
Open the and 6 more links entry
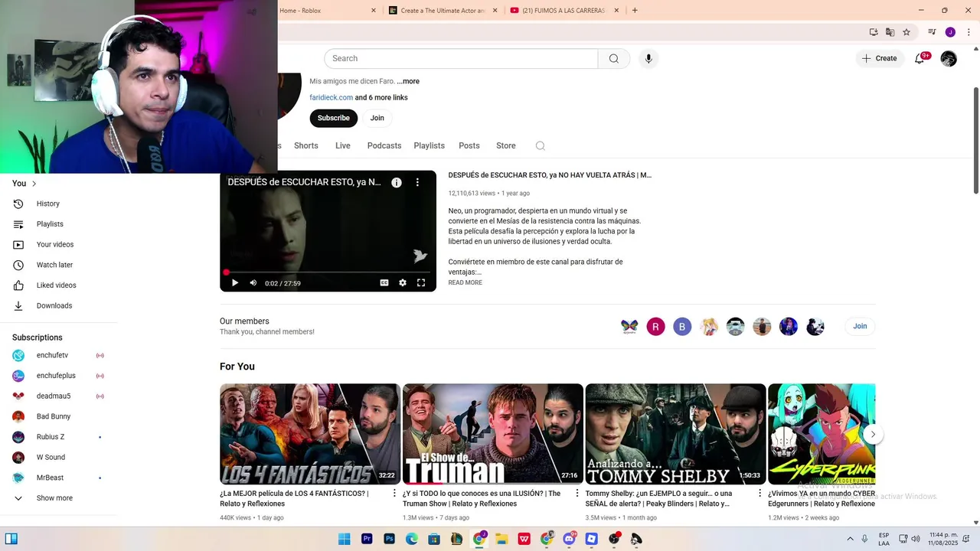(x=381, y=97)
